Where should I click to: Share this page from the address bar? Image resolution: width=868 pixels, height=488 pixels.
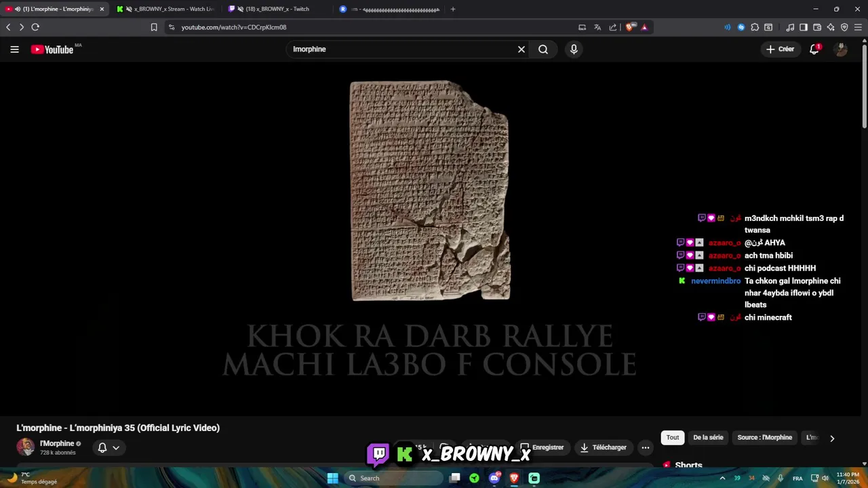pos(613,27)
